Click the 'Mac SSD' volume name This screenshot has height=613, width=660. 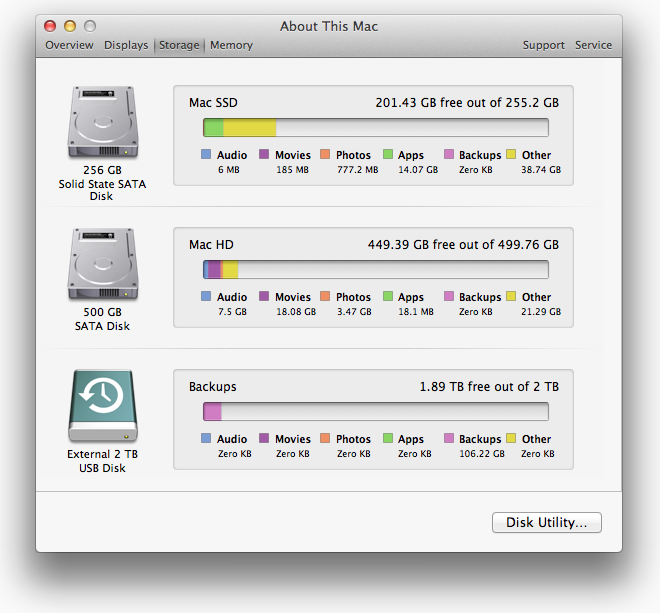tap(213, 103)
